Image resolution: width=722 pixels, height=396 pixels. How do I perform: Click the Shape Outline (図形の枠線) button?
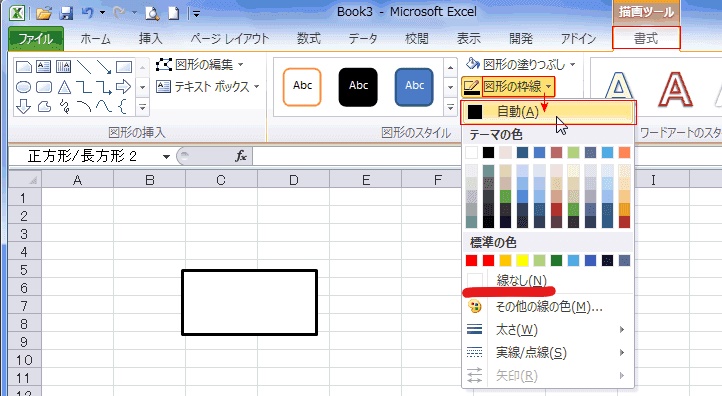(508, 87)
